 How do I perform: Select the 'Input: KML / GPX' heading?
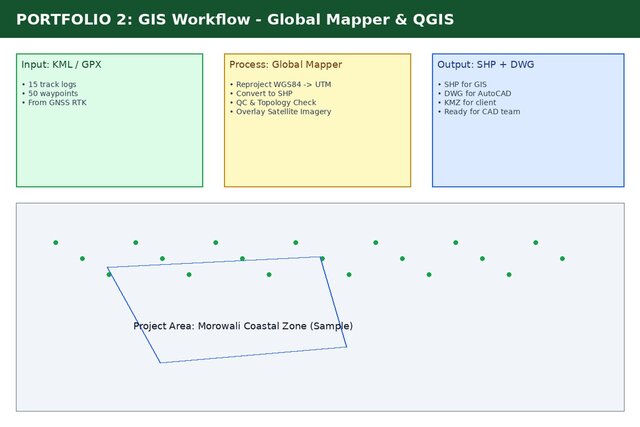pyautogui.click(x=61, y=64)
